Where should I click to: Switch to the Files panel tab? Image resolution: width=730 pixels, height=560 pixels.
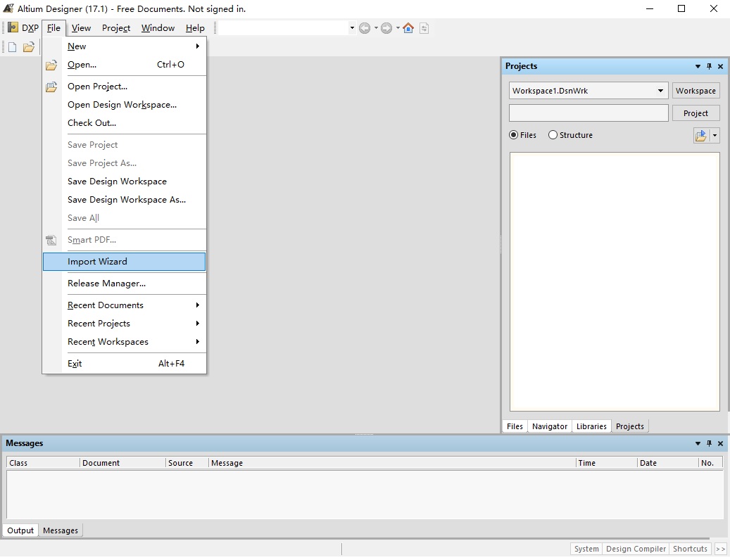[x=515, y=426]
